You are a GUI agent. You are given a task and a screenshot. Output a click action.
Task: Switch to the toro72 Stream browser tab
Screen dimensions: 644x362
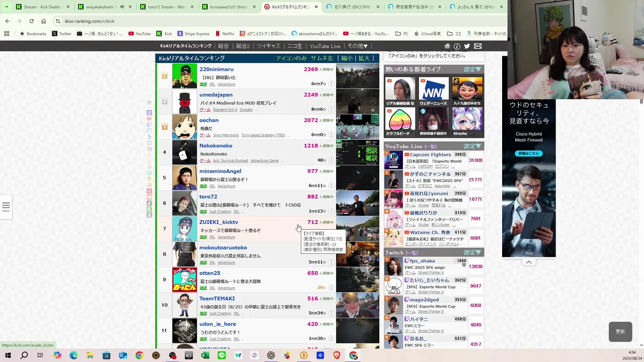(168, 7)
